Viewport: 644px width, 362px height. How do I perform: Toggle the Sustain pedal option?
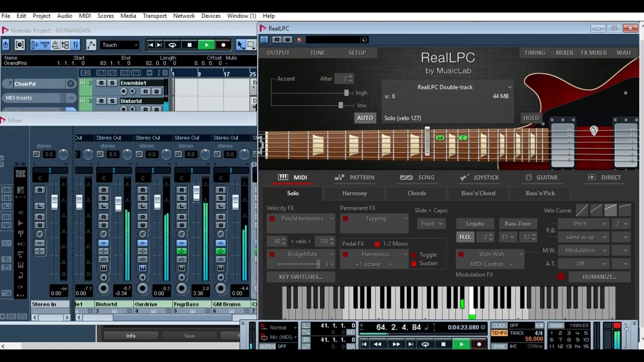coord(414,263)
